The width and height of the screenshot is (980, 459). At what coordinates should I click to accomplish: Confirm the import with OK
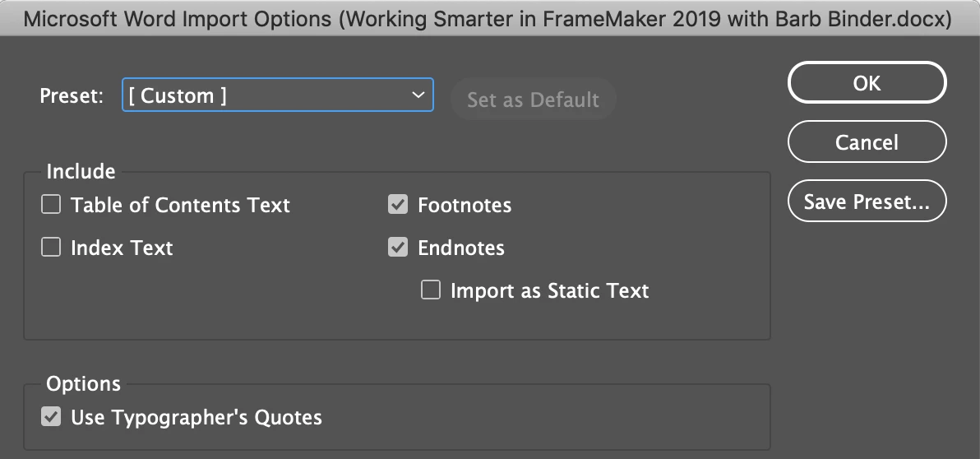[867, 83]
